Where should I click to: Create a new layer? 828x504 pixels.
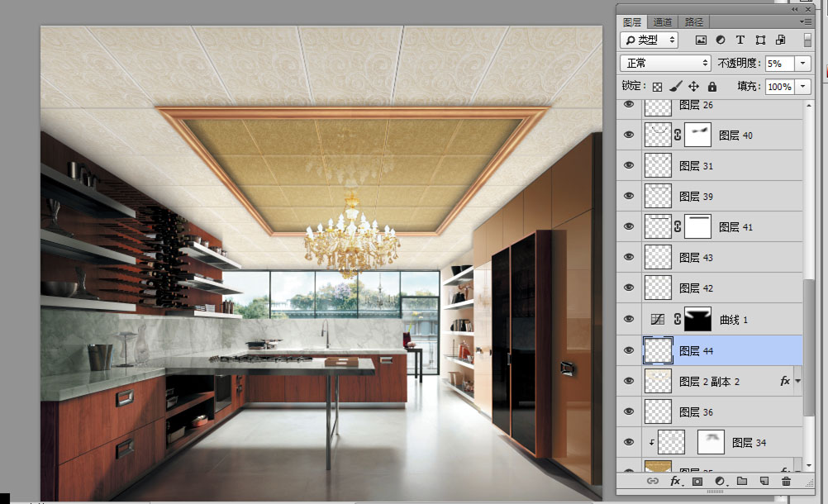click(x=764, y=481)
